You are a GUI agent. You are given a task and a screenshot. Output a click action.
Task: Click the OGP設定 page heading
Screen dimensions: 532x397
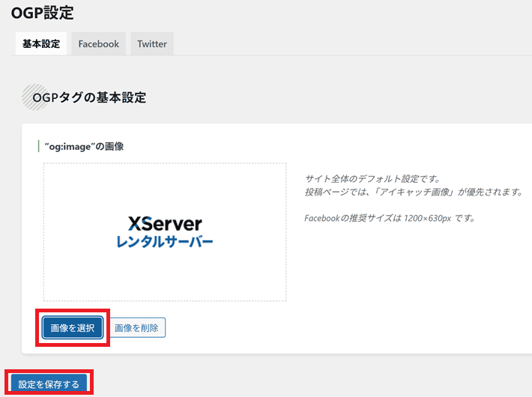pos(43,13)
